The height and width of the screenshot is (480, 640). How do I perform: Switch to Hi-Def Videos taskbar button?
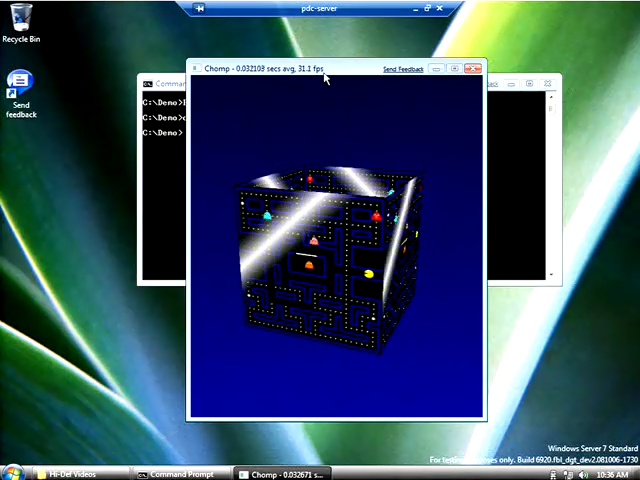coord(80,474)
